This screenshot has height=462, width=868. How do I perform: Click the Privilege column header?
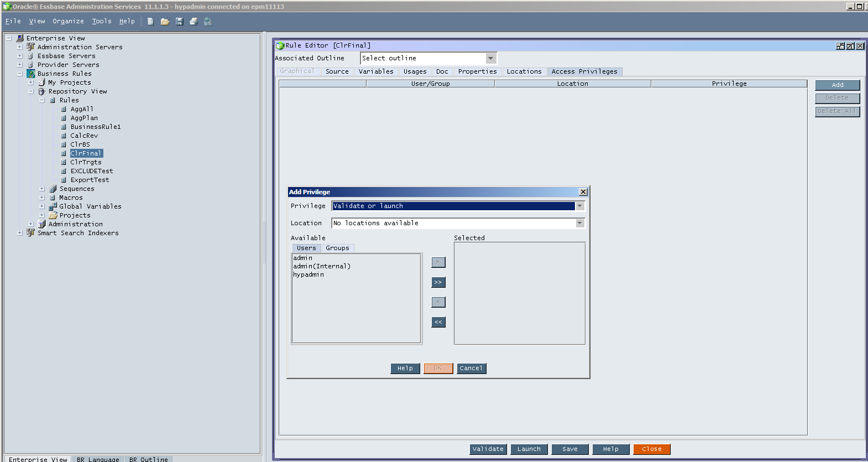(x=729, y=84)
